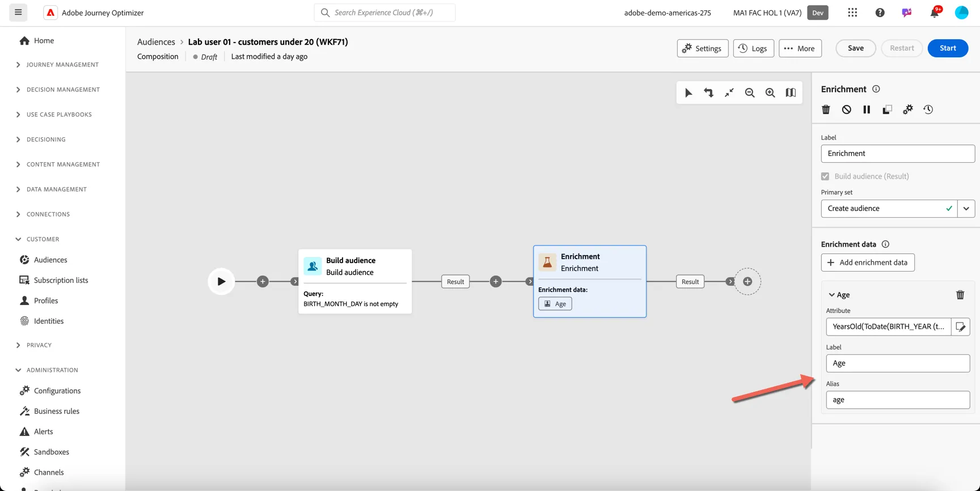
Task: Click Add enrichment data button
Action: pyautogui.click(x=868, y=263)
